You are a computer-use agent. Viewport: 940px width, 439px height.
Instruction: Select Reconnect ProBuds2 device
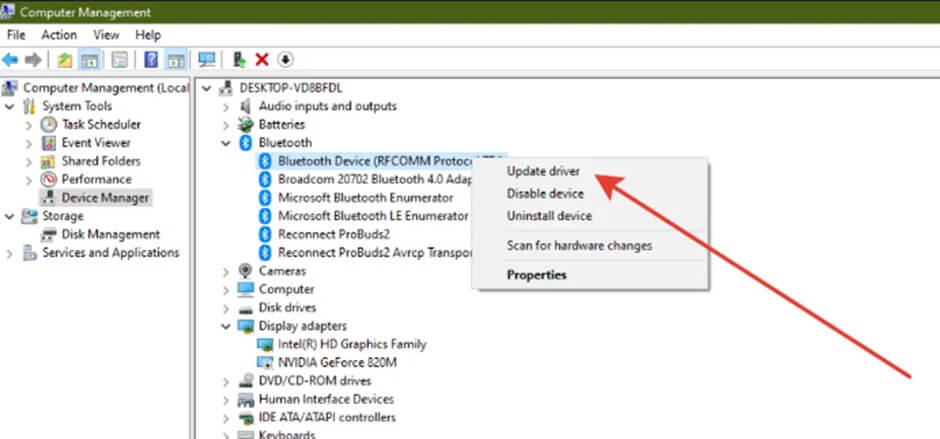coord(334,234)
